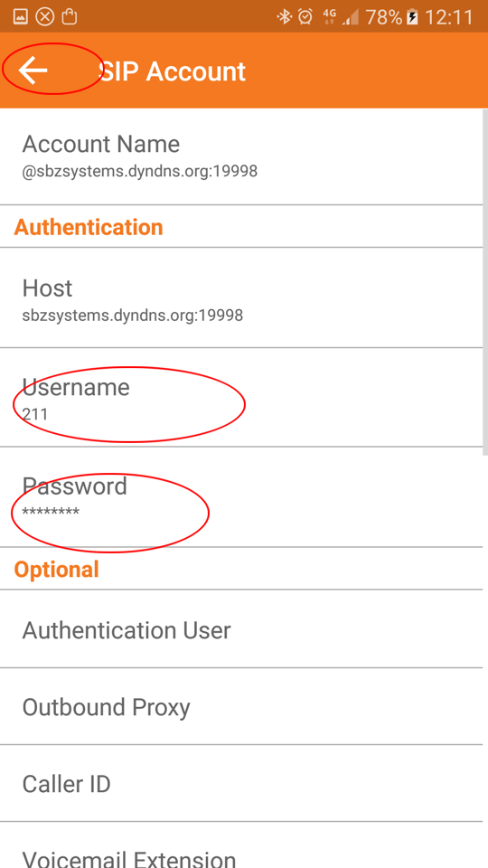This screenshot has height=868, width=488.
Task: Tap the Bluetooth status icon
Action: tap(285, 17)
